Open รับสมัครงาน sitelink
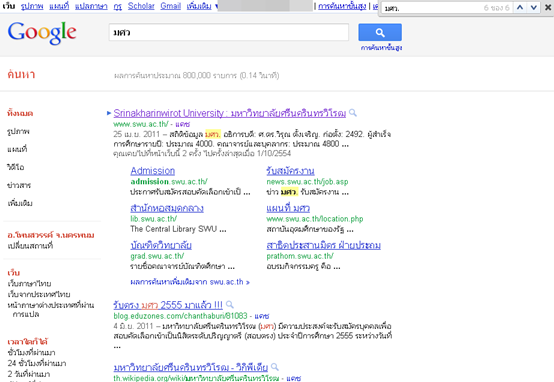 pyautogui.click(x=290, y=171)
